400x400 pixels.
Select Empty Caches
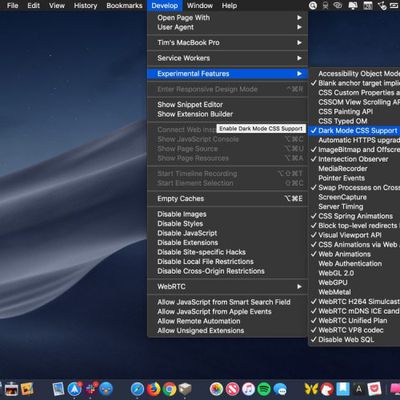227,199
